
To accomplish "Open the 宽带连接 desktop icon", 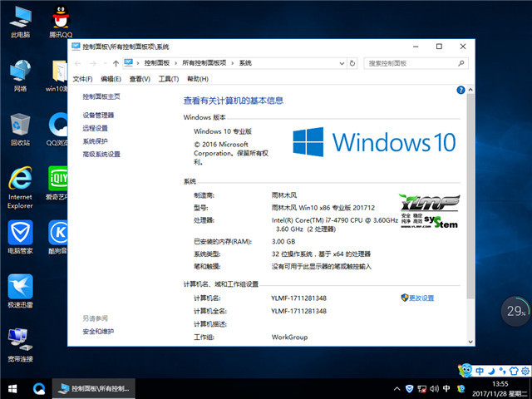I will 20,345.
